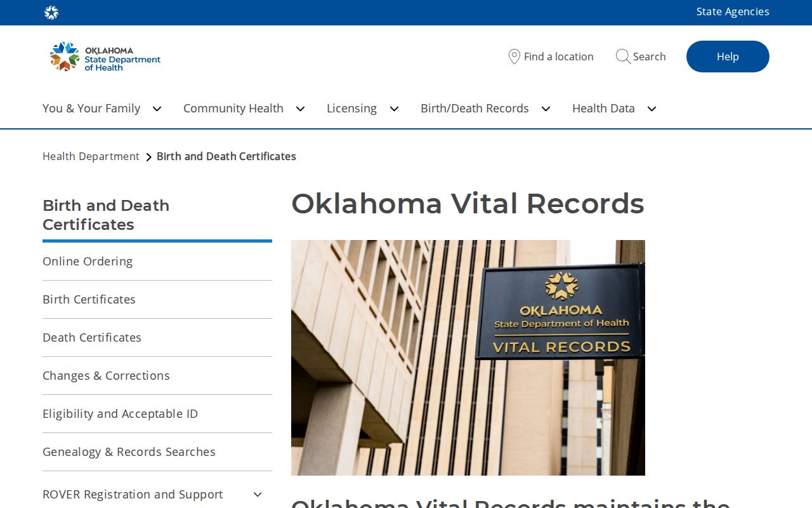Screen dimensions: 812x508
Task: Expand the ROVER Registration and Support submenu
Action: [258, 494]
